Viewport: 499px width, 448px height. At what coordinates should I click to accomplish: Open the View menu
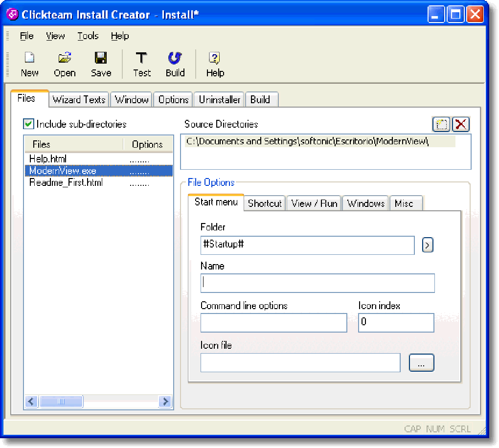[x=55, y=36]
